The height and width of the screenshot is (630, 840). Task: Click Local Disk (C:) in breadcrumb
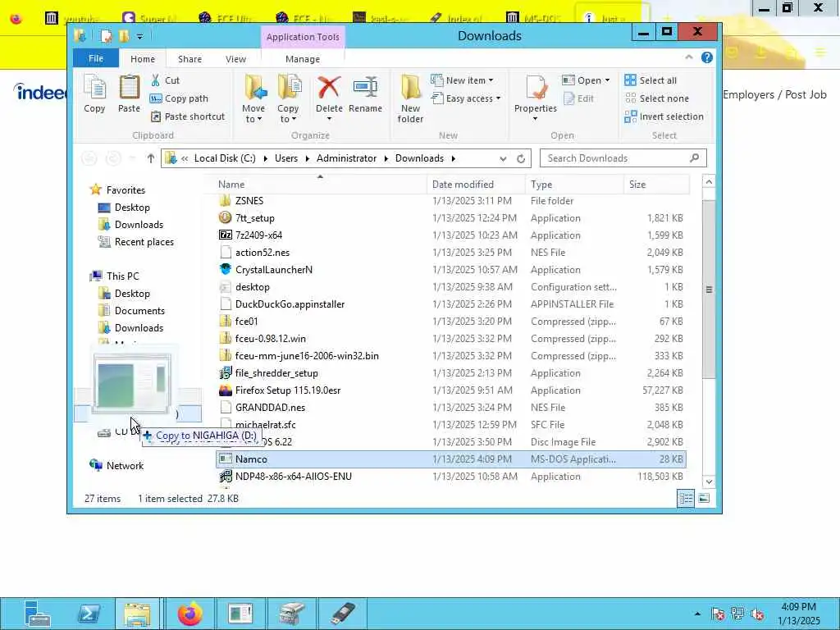(225, 158)
